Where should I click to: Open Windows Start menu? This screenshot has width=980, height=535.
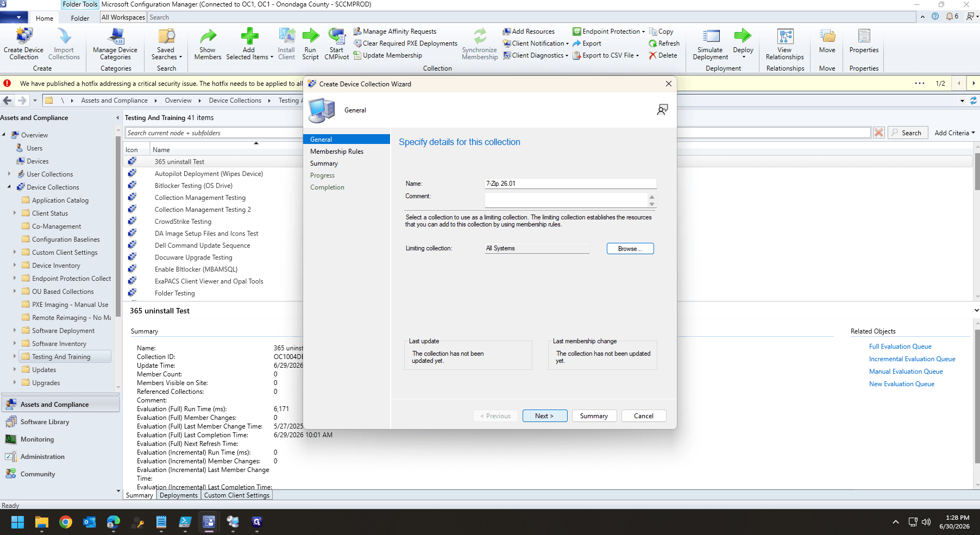(17, 523)
